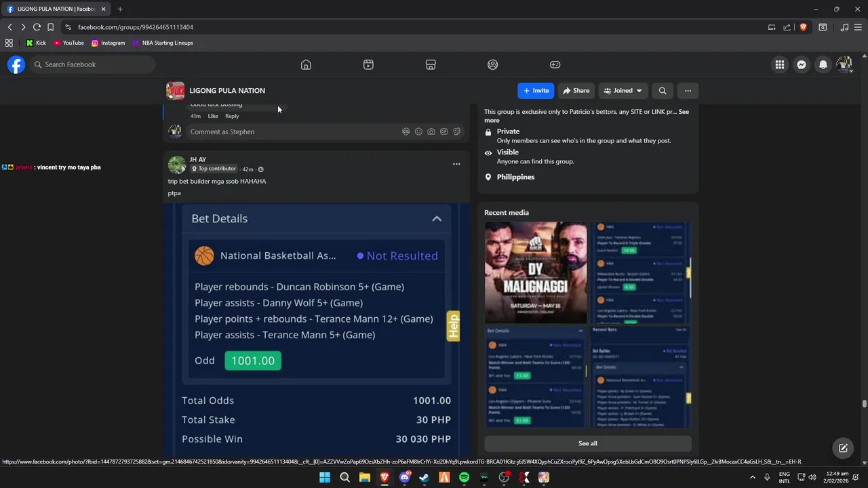This screenshot has height=488, width=868.
Task: Open emoji picker in comment box
Action: (418, 131)
